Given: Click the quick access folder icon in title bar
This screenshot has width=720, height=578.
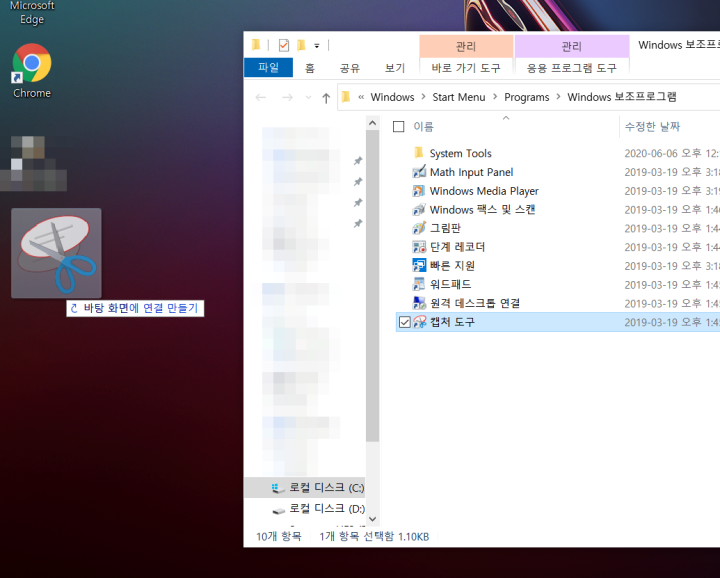Looking at the screenshot, I should pos(256,45).
